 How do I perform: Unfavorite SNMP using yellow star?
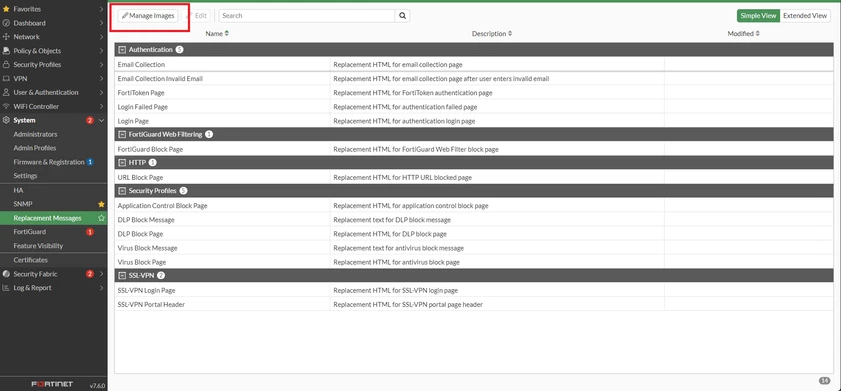(101, 204)
